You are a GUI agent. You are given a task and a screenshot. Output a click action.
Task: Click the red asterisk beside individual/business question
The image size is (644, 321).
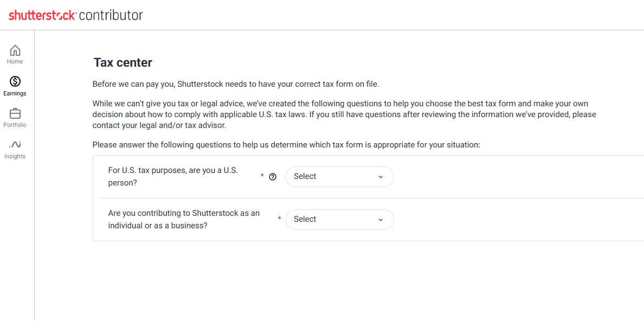(280, 218)
